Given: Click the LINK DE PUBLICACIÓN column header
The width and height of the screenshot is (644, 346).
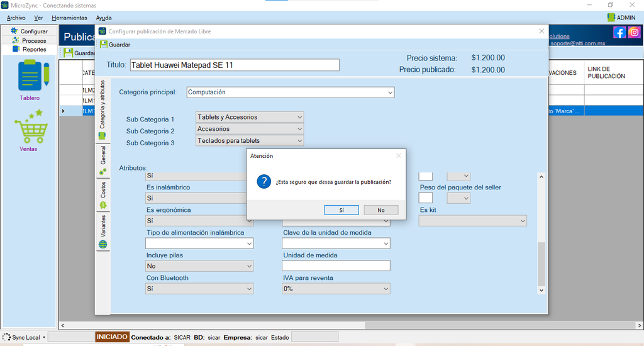Looking at the screenshot, I should 614,73.
